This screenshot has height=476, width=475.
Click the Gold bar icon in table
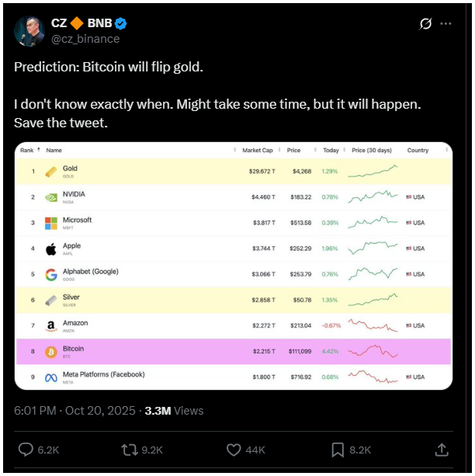[51, 172]
